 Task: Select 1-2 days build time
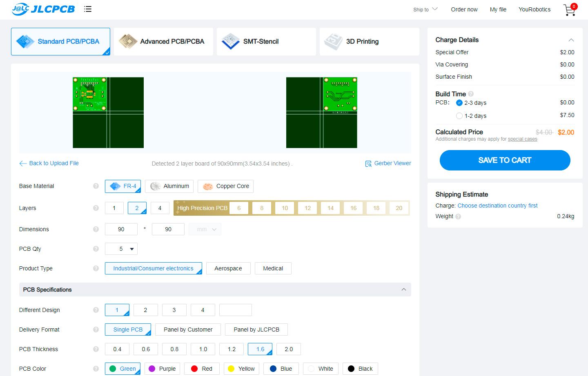click(459, 116)
